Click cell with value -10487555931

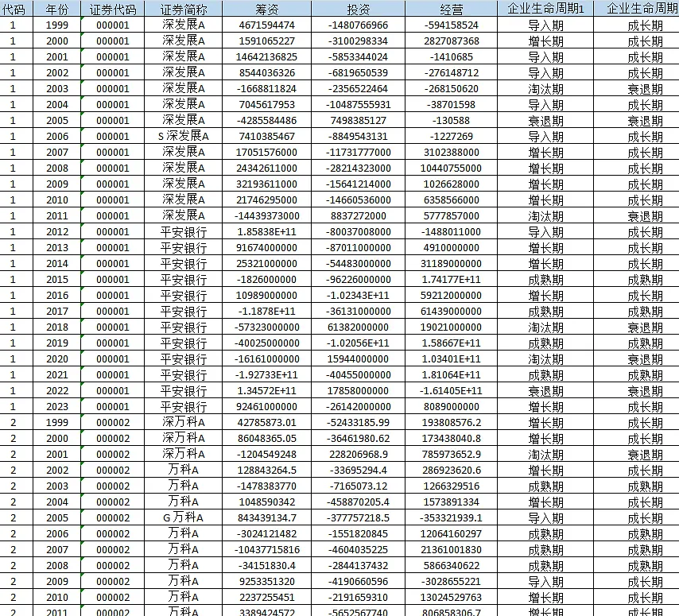tap(358, 104)
